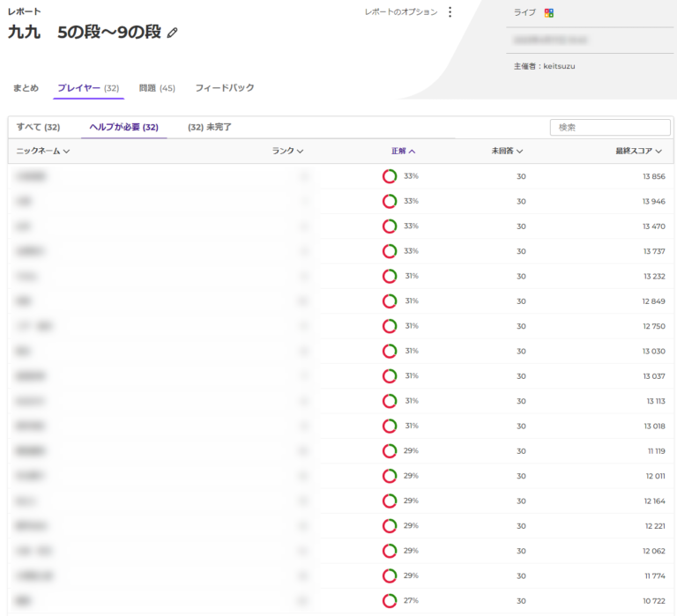Screen dimensions: 677x616
Task: Sort by 未回答 column
Action: tap(507, 151)
